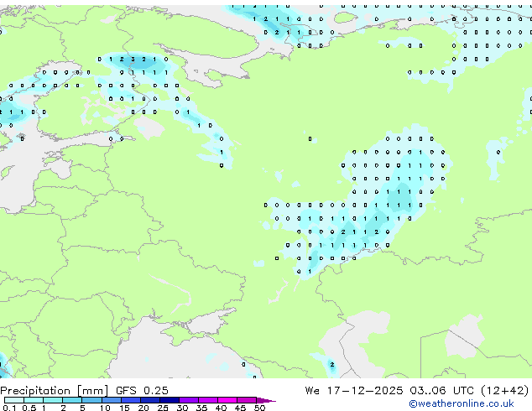Click the legend scale label "10"
Viewport: 532px width, 411px height.
(x=105, y=408)
